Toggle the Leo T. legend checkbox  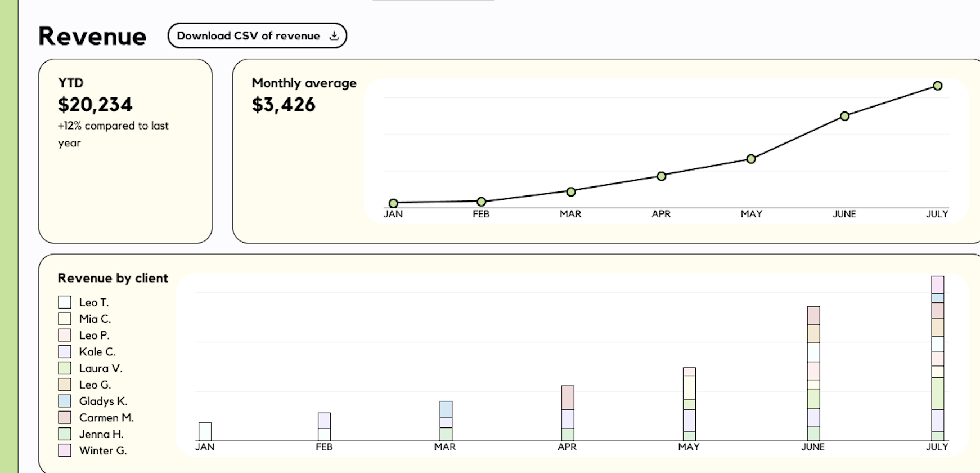point(65,302)
